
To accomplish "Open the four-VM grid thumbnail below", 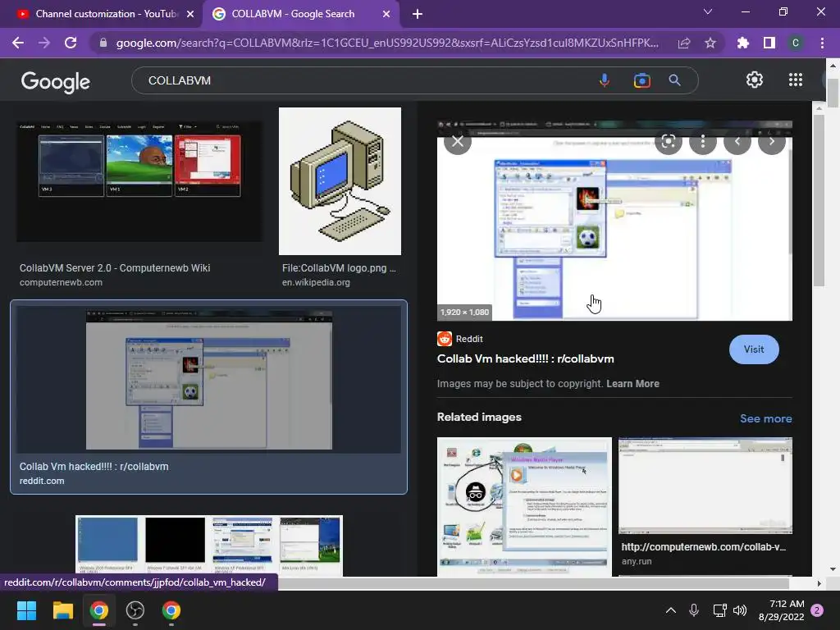I will point(209,546).
